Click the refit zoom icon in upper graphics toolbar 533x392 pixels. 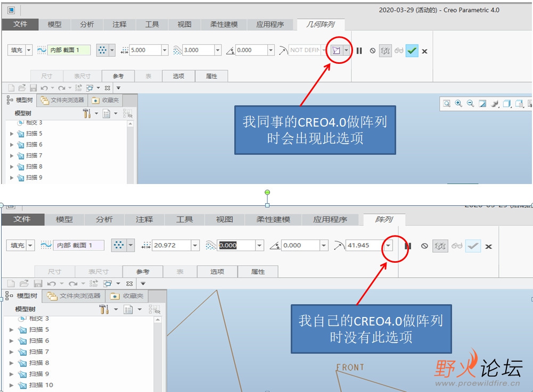click(447, 104)
